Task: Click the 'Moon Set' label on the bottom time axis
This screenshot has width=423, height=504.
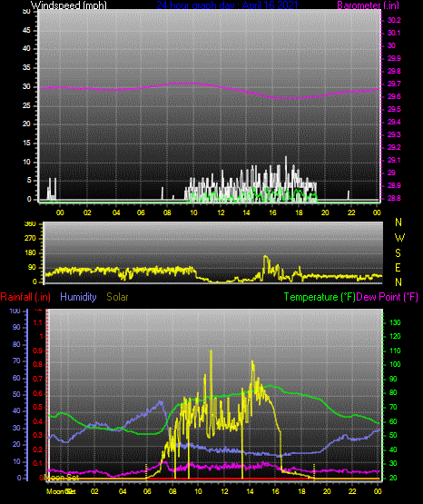Action: [61, 491]
